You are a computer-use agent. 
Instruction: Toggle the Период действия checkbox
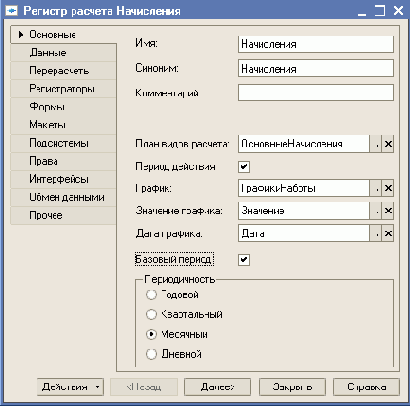pyautogui.click(x=244, y=166)
